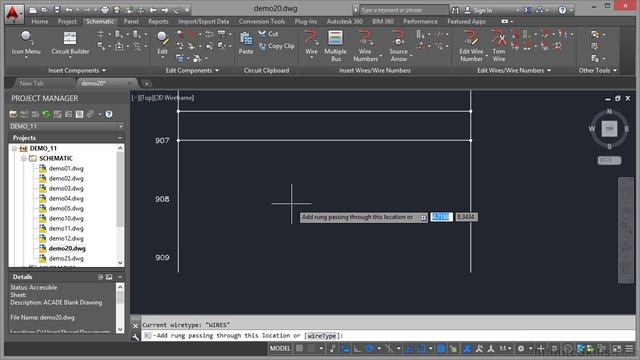The image size is (640, 360).
Task: Toggle MODEL space button on status bar
Action: [x=280, y=349]
